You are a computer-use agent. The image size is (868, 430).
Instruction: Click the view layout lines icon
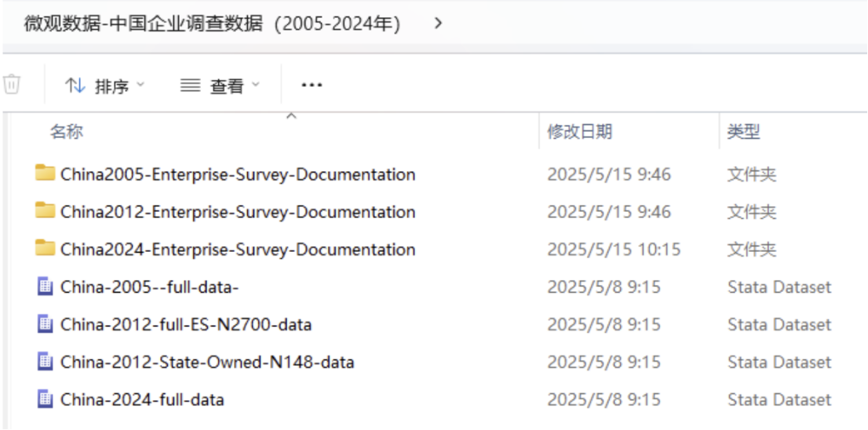pos(190,86)
